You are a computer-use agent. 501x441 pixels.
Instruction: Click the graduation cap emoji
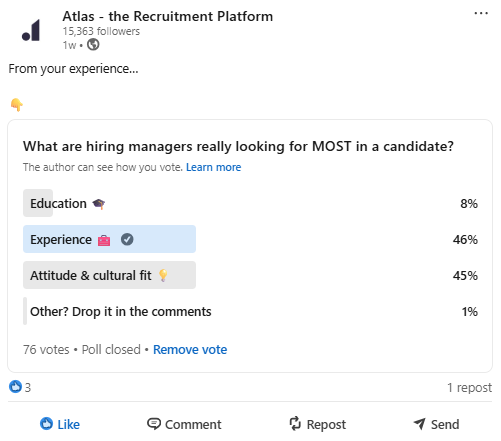pyautogui.click(x=99, y=204)
